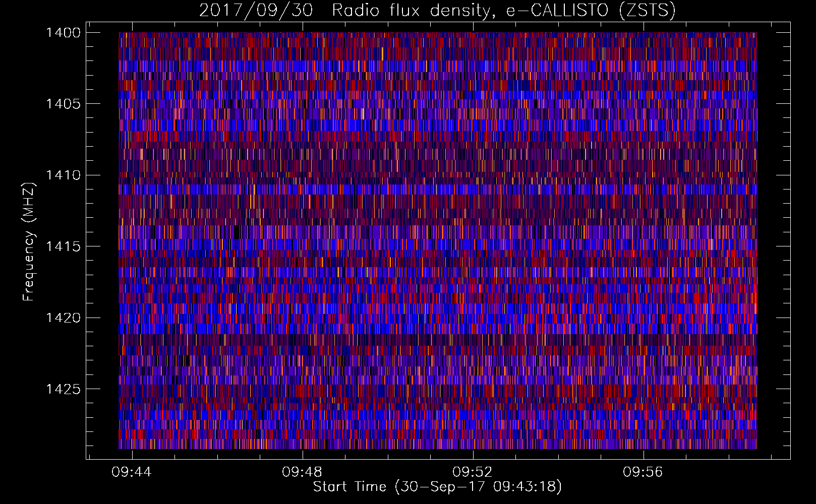Click inside the spectrogram data area
Screen dimensions: 816x504
coord(438,240)
